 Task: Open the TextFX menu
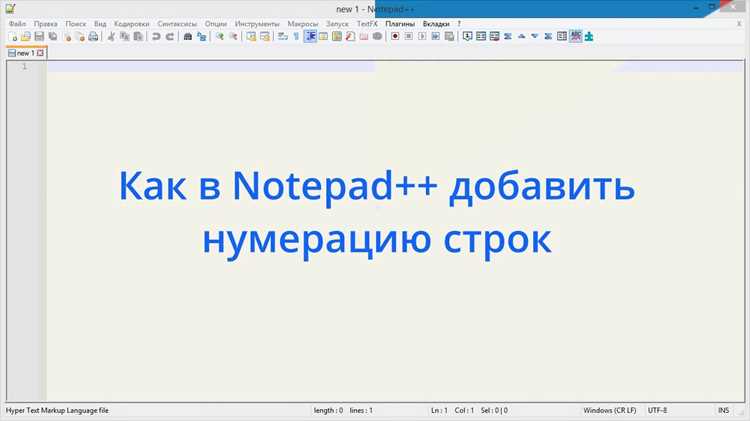[367, 23]
